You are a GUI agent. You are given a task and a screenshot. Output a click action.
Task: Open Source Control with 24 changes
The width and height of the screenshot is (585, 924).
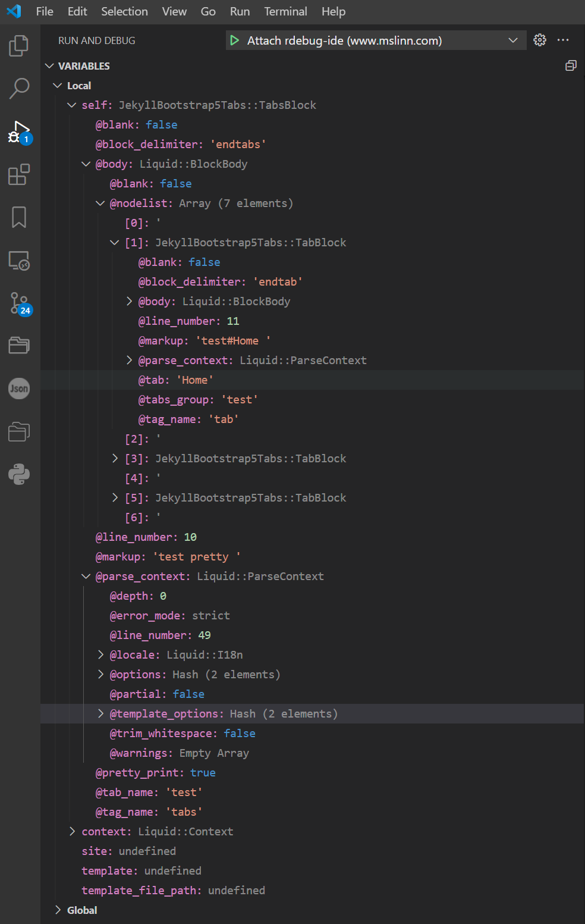(19, 303)
